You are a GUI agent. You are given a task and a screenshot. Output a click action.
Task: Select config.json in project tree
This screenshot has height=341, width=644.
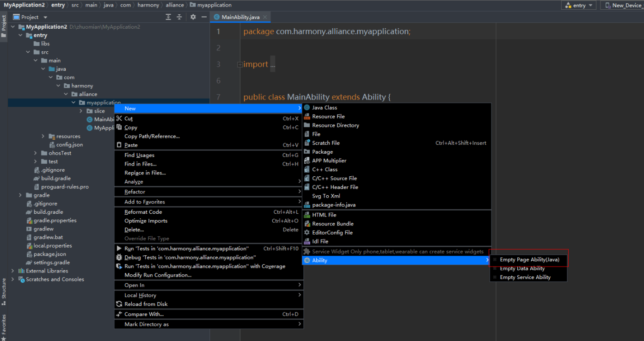tap(69, 145)
